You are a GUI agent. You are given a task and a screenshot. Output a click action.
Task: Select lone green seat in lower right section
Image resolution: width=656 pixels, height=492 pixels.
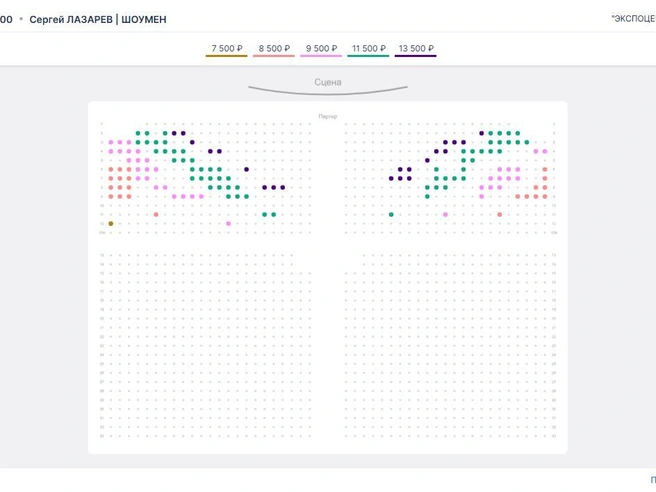click(391, 215)
